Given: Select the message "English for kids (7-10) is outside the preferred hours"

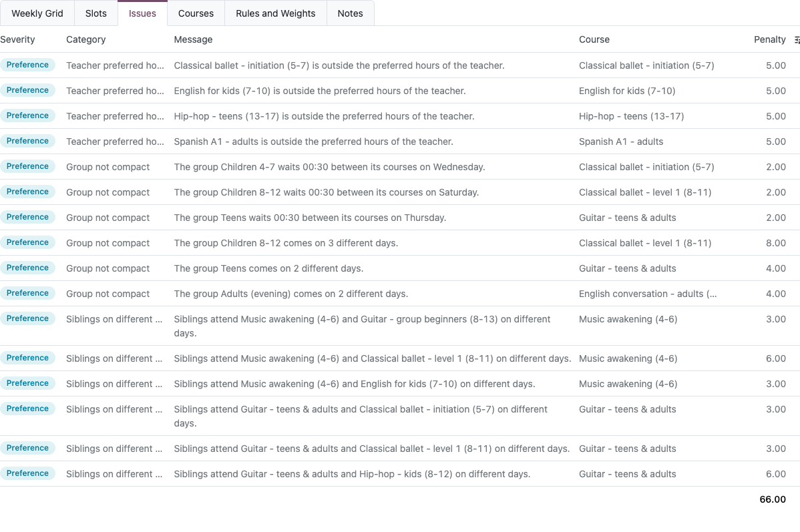Looking at the screenshot, I should [320, 91].
